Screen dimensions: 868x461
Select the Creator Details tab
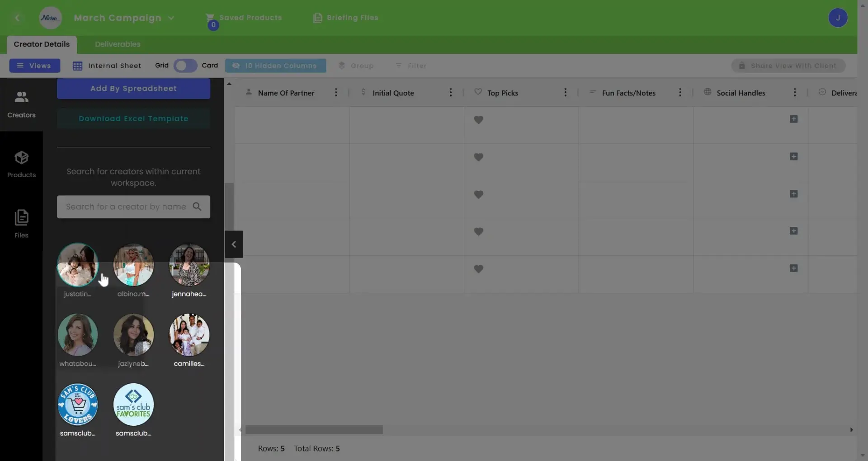(x=41, y=44)
